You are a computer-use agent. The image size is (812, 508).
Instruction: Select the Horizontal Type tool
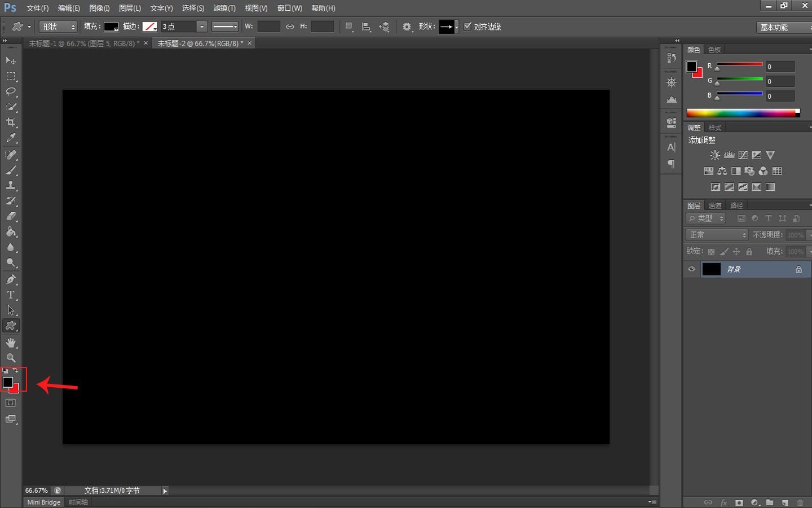pyautogui.click(x=11, y=295)
